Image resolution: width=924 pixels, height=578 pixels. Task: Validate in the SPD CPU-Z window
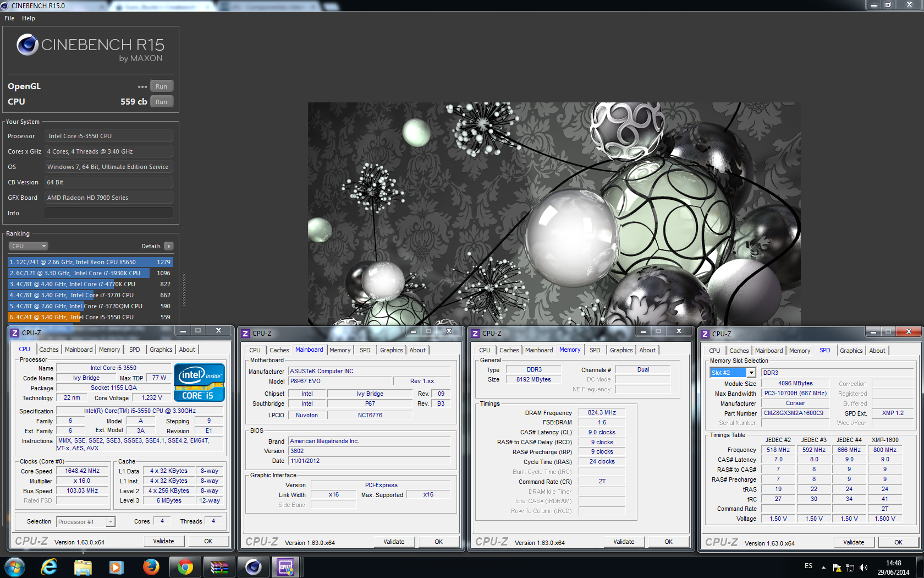(x=854, y=542)
